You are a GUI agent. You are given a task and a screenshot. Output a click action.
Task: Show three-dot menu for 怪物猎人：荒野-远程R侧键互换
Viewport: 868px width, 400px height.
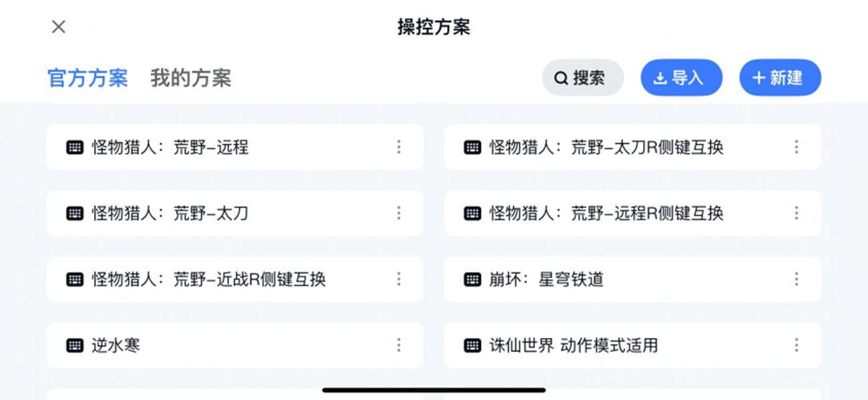coord(797,213)
